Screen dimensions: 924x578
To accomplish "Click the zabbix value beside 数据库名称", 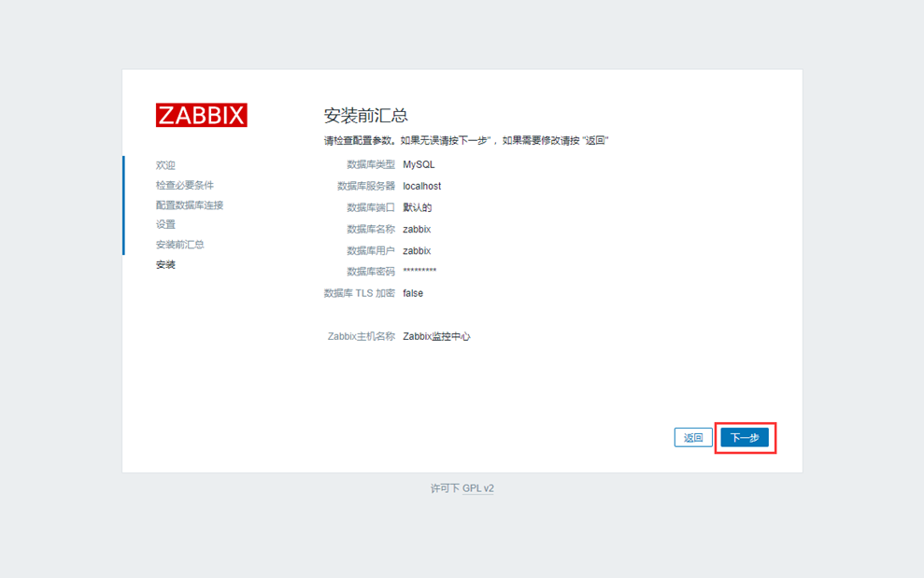I will 417,229.
